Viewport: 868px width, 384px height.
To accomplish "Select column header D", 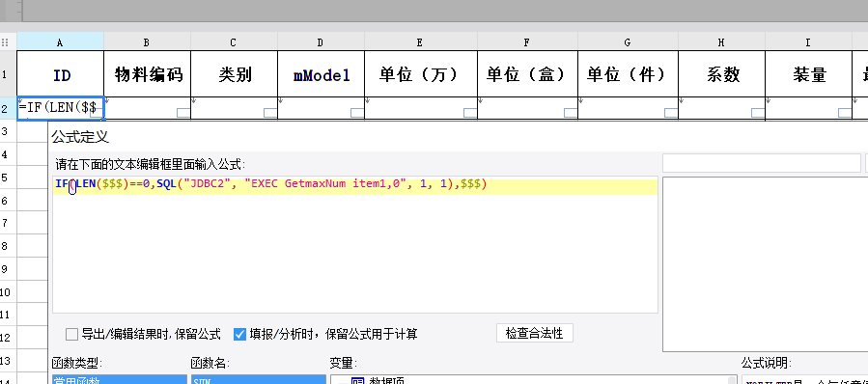I will click(321, 42).
